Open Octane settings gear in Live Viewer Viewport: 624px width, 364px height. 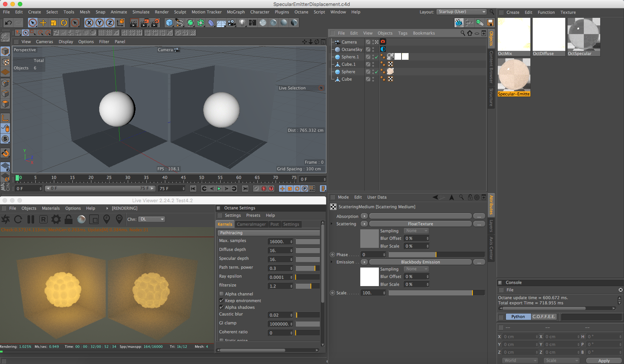click(x=56, y=219)
